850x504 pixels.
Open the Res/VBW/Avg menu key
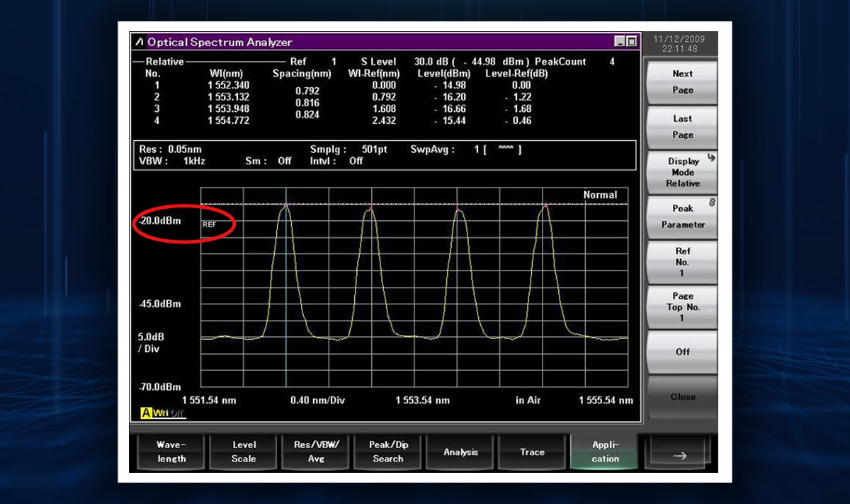(316, 452)
